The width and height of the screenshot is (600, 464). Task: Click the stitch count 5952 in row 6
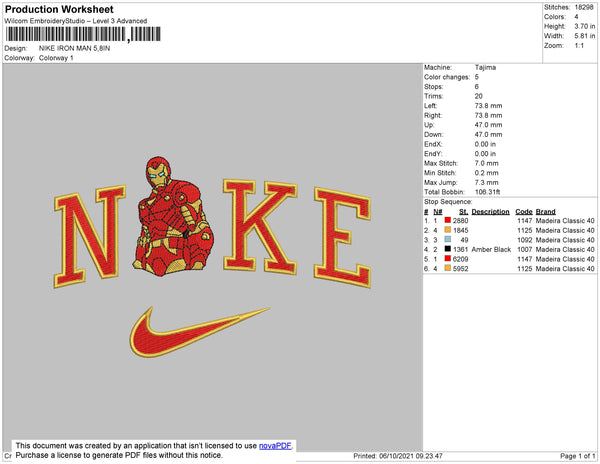pyautogui.click(x=460, y=269)
